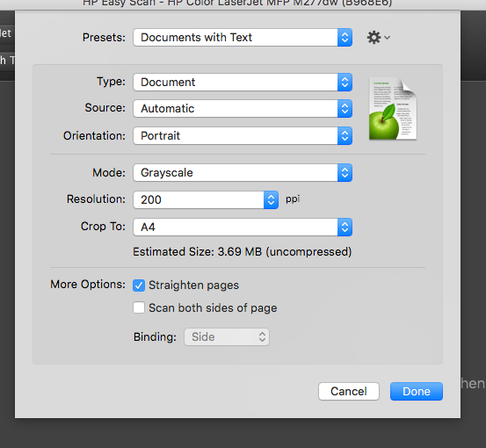This screenshot has height=448, width=486.
Task: Click the Binding label
Action: pos(155,336)
